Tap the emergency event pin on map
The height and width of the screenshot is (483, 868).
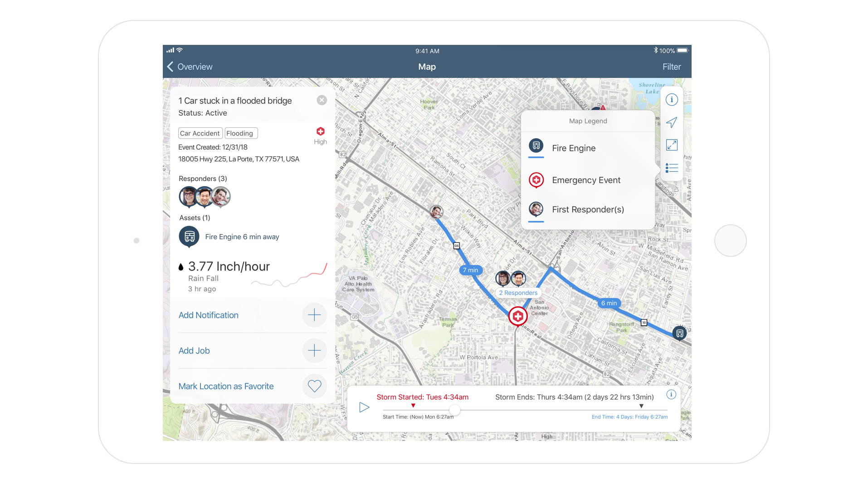(517, 317)
